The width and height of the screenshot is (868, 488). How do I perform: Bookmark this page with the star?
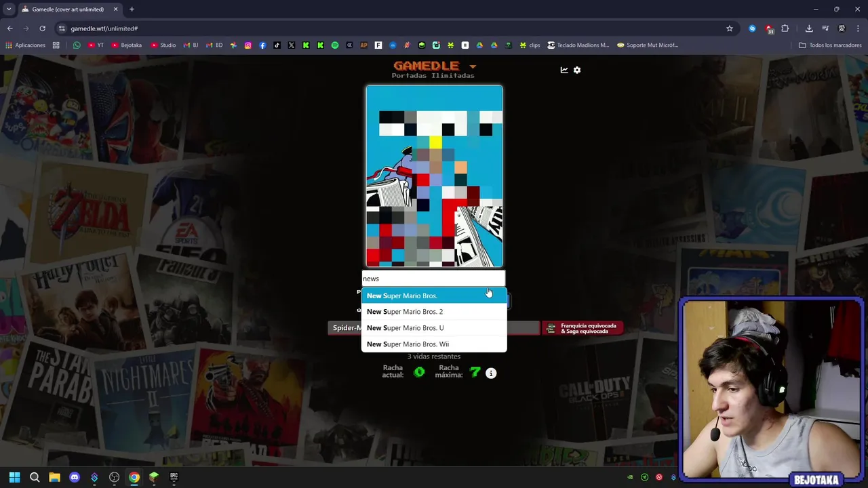(x=730, y=28)
